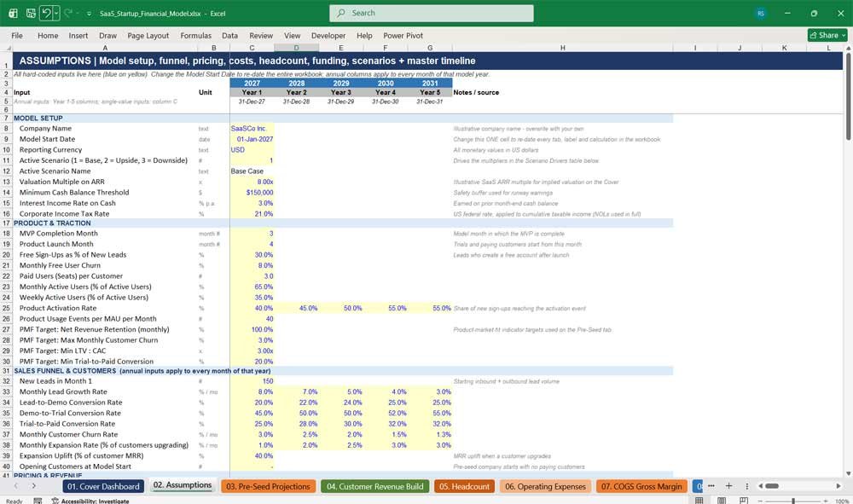
Task: Click the macro recording status icon
Action: 38,501
